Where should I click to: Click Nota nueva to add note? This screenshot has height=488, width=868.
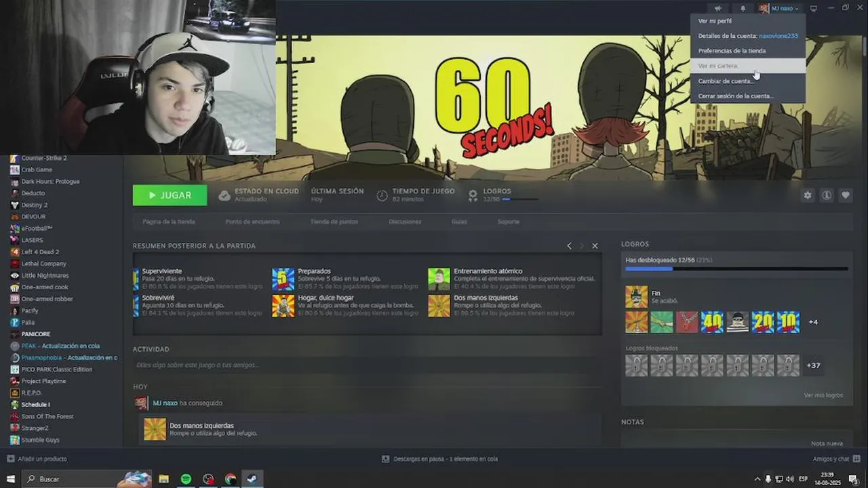(827, 443)
